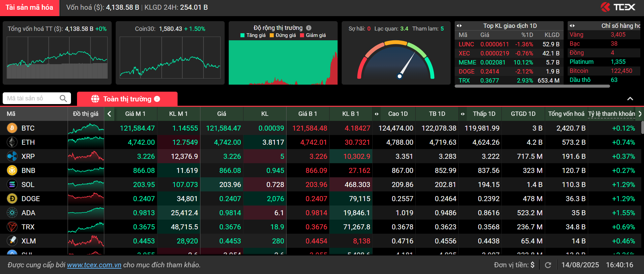Click the Bitcoin BTC coin icon

[12, 128]
